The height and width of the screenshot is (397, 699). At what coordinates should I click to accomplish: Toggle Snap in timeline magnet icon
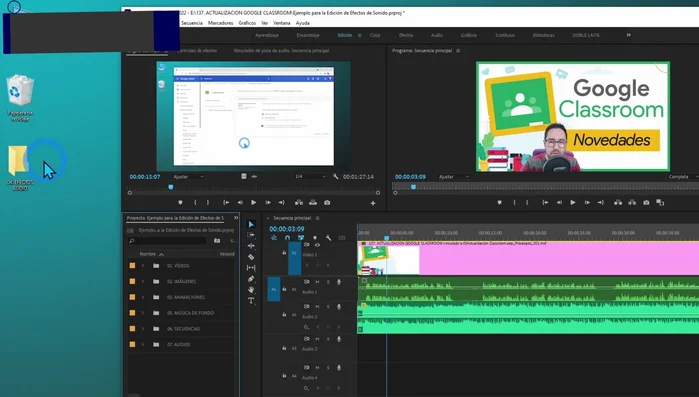coord(288,238)
